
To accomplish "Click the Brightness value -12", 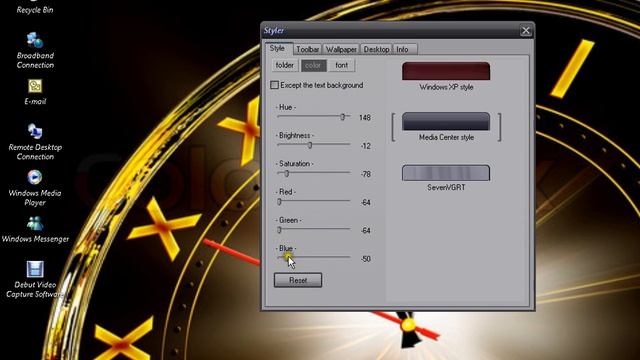I will point(365,146).
